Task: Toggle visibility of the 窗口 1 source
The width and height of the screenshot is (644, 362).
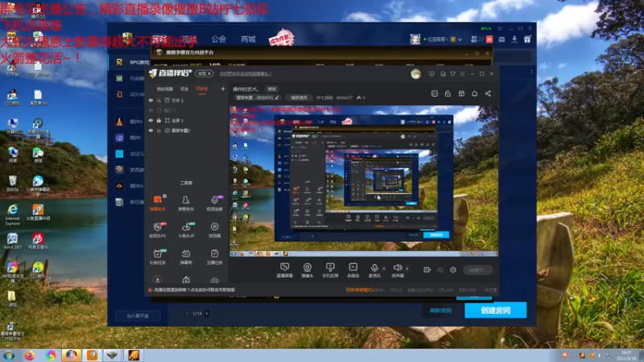Action: click(151, 110)
